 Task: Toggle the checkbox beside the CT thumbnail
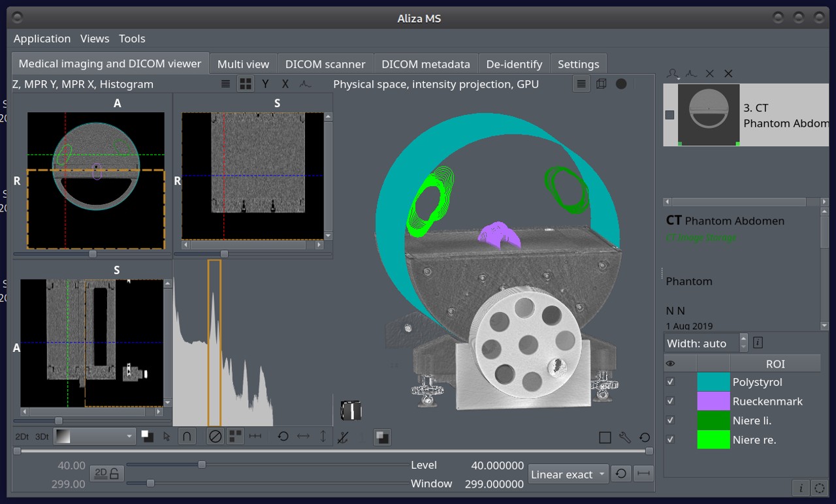[x=669, y=115]
